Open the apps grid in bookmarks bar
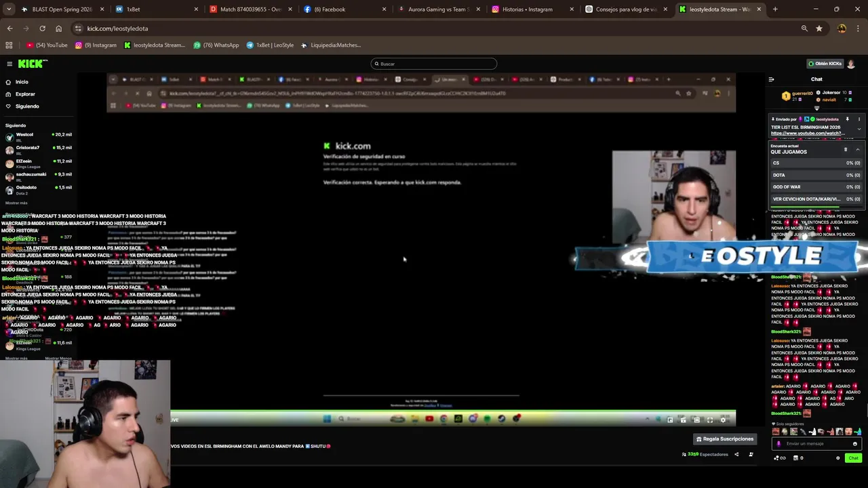Viewport: 868px width, 488px height. (9, 45)
